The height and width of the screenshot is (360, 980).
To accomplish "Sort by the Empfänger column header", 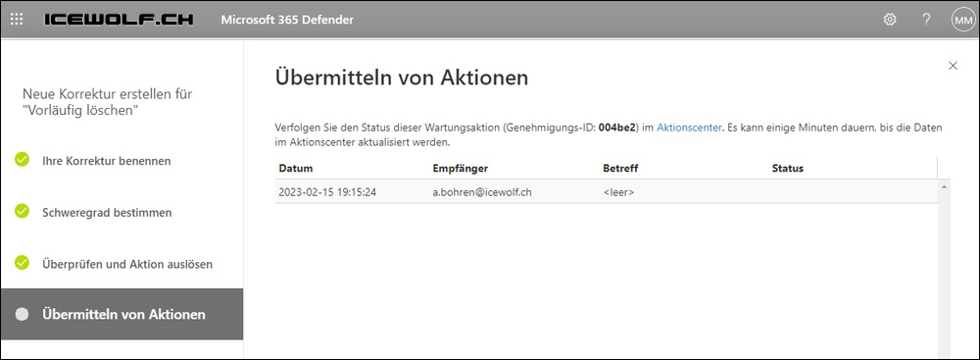I will coord(461,169).
